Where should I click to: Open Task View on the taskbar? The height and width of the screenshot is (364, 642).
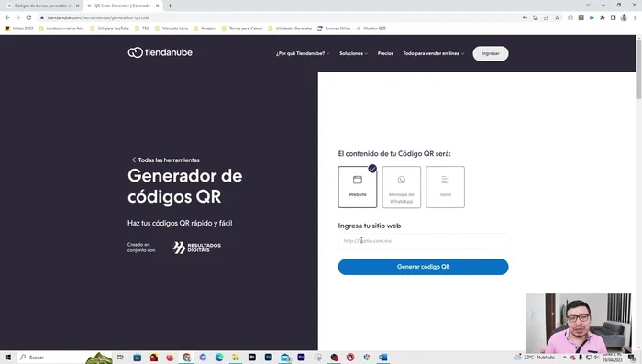coord(120,358)
